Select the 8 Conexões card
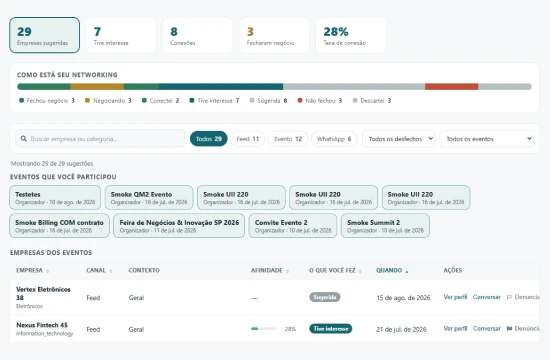Viewport: 550px width, 360px height. (197, 35)
